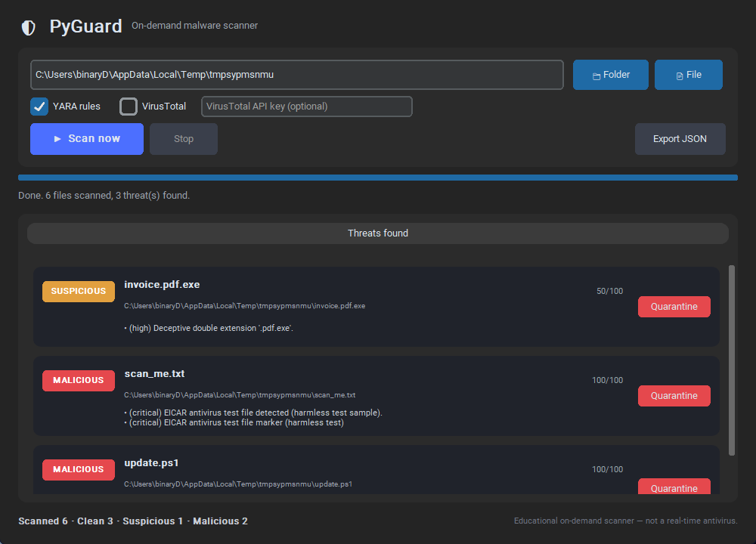Click the play triangle on Scan now
The height and width of the screenshot is (544, 756).
tap(57, 139)
